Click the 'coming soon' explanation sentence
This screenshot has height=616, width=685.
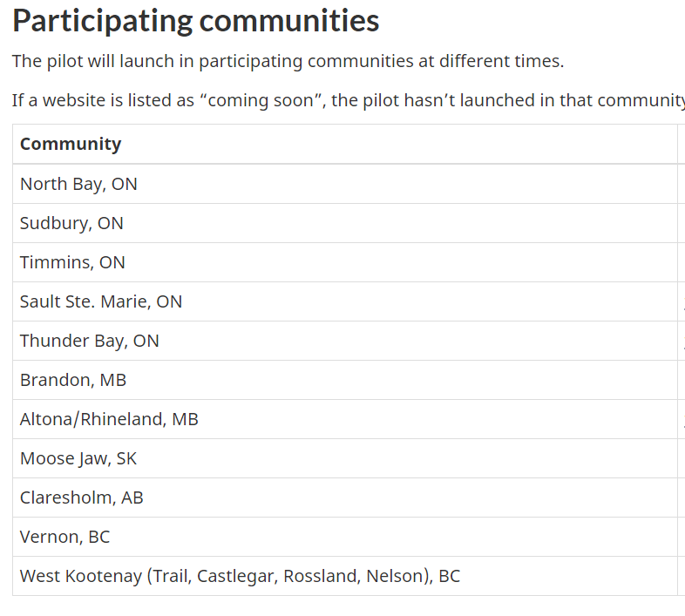click(x=349, y=100)
